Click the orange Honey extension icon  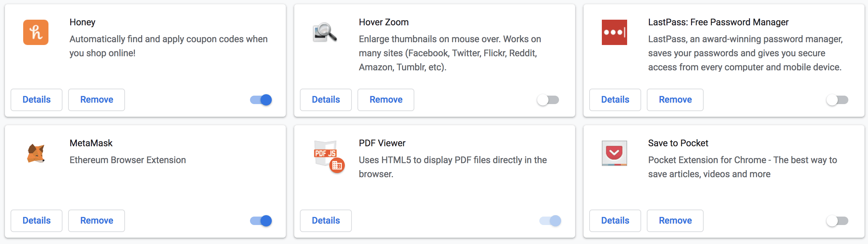click(36, 32)
